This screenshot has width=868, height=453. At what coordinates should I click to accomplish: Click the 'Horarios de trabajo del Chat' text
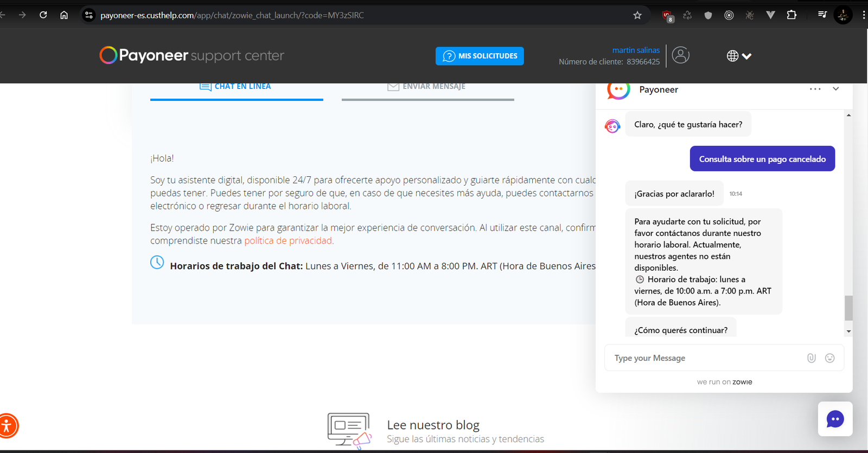[x=237, y=266]
